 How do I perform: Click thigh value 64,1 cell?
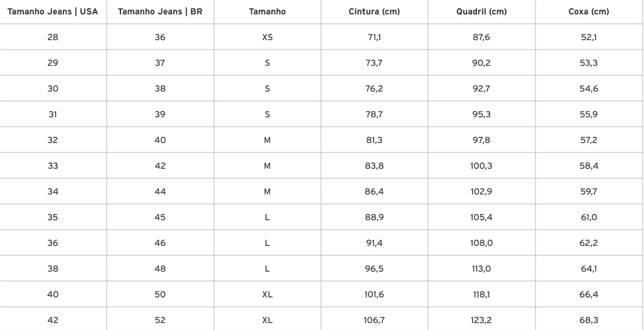tap(589, 269)
